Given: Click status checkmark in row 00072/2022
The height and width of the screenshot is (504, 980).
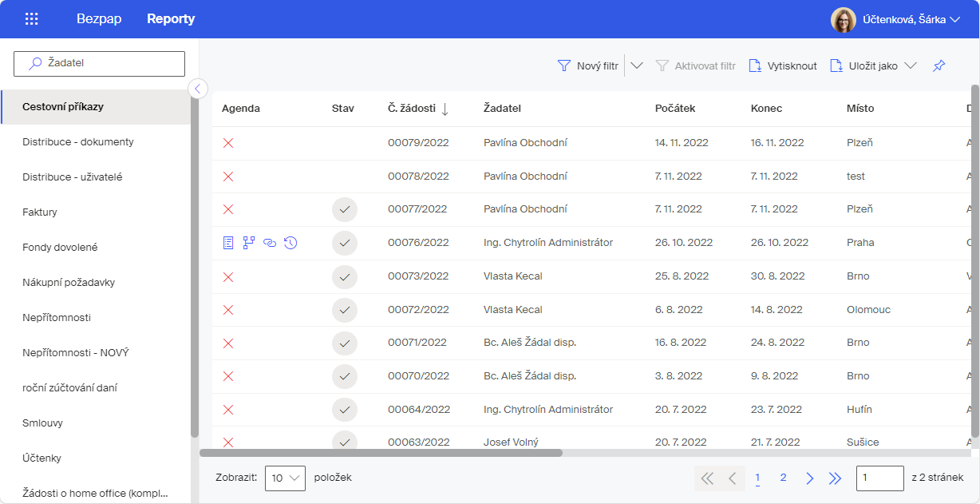Looking at the screenshot, I should [x=345, y=310].
